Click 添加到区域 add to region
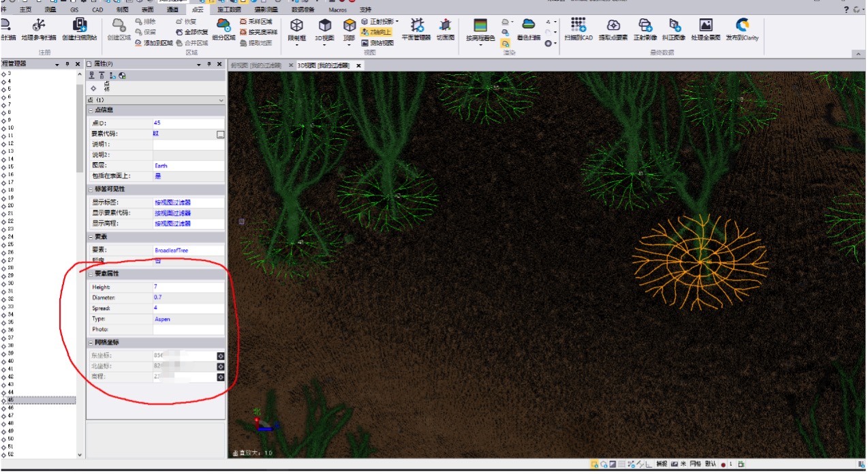The image size is (868, 474). point(153,42)
